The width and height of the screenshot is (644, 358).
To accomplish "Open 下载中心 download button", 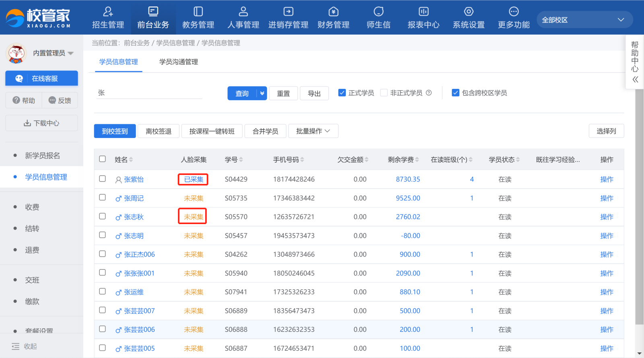I will point(41,123).
